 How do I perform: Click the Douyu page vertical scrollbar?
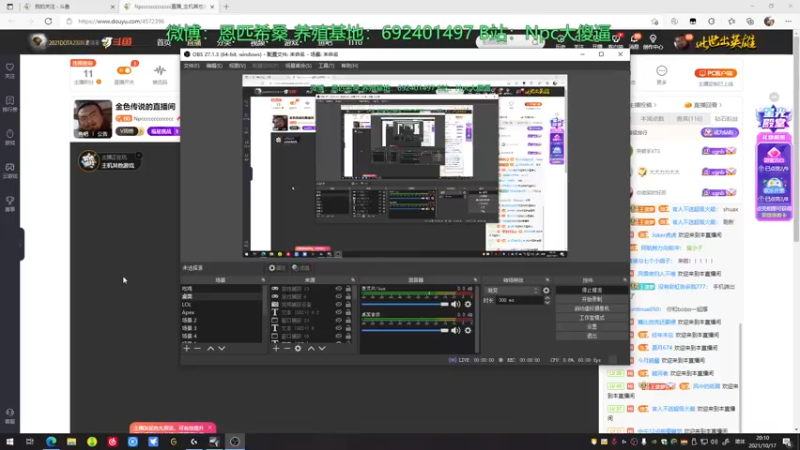coord(796,137)
